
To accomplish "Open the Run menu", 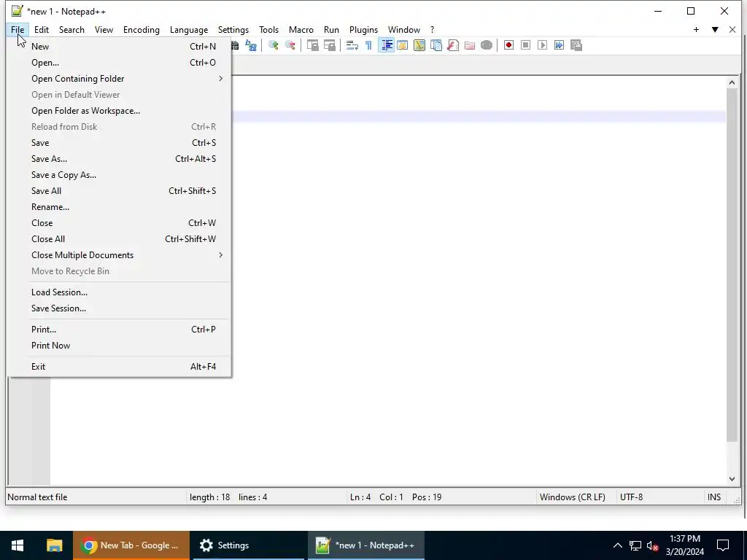I will click(x=331, y=29).
